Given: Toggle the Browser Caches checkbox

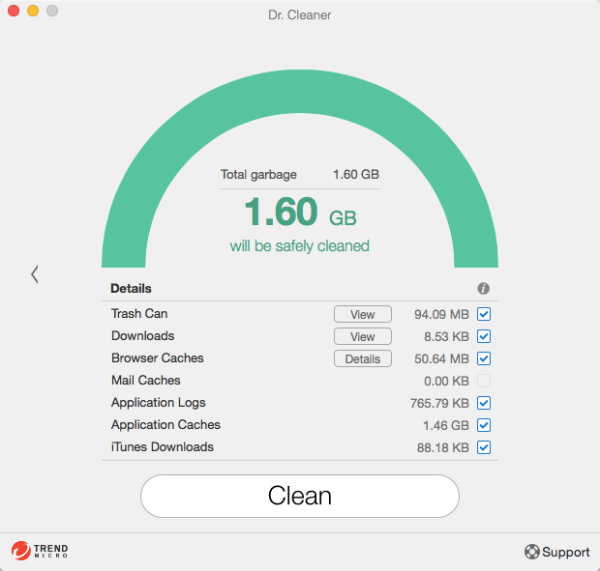Looking at the screenshot, I should pos(484,359).
